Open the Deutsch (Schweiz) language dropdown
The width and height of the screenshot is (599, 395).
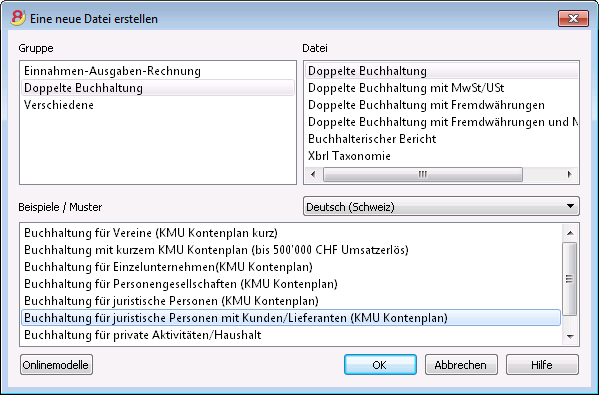(x=441, y=206)
